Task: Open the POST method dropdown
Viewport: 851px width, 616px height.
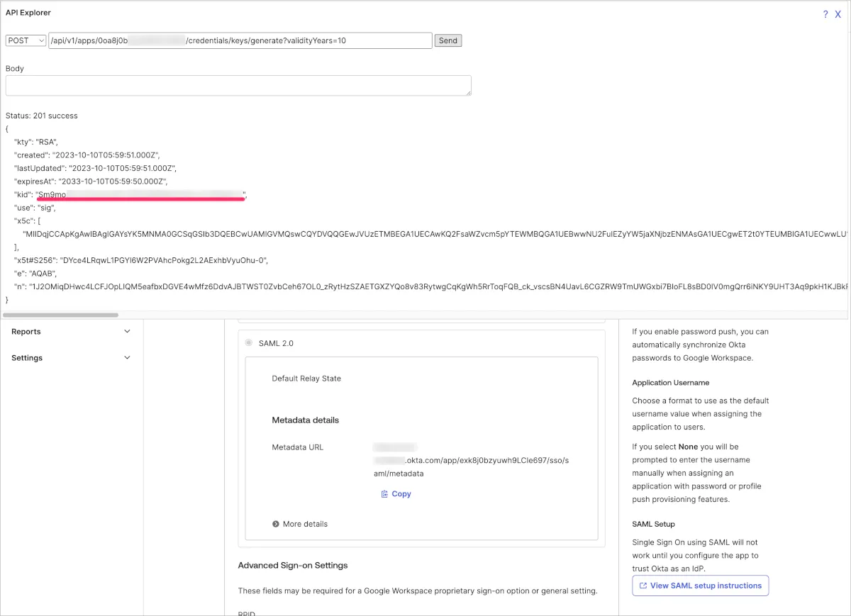Action: [26, 40]
